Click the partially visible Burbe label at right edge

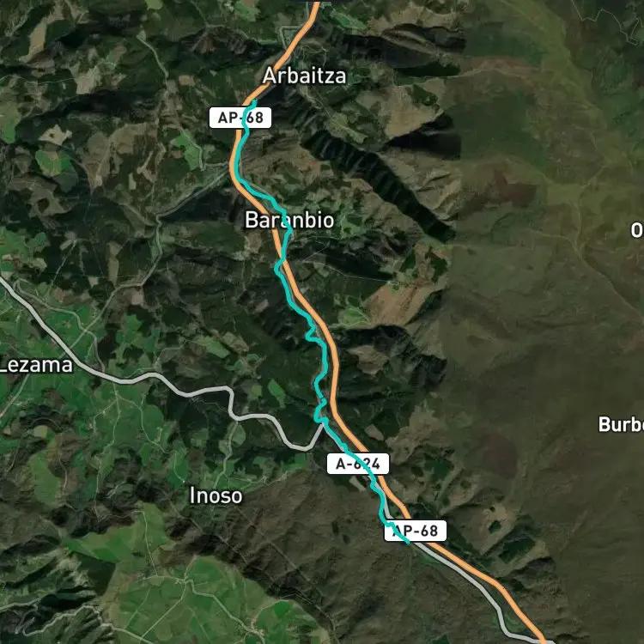pos(621,424)
